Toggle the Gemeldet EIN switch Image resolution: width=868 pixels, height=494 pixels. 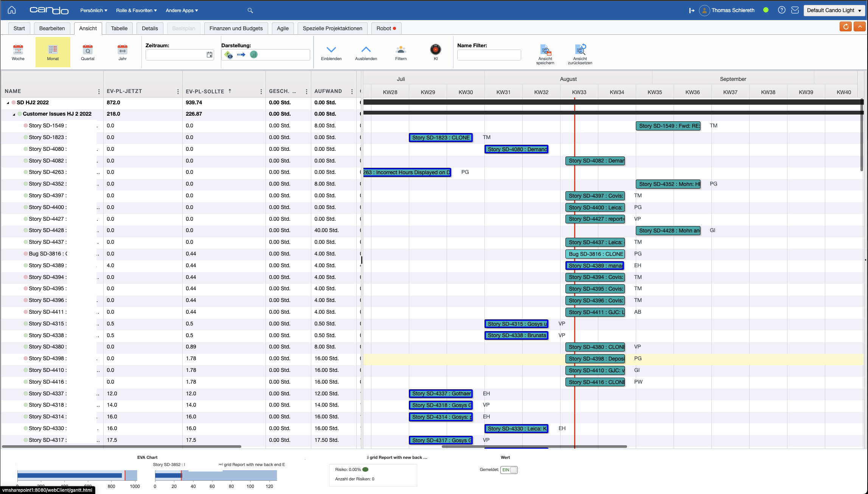pyautogui.click(x=509, y=470)
